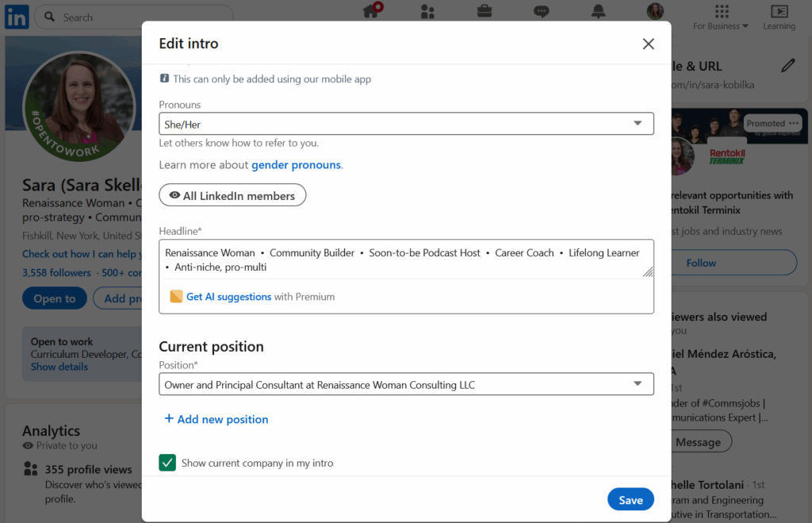The width and height of the screenshot is (812, 523).
Task: Save the intro changes
Action: [630, 499]
